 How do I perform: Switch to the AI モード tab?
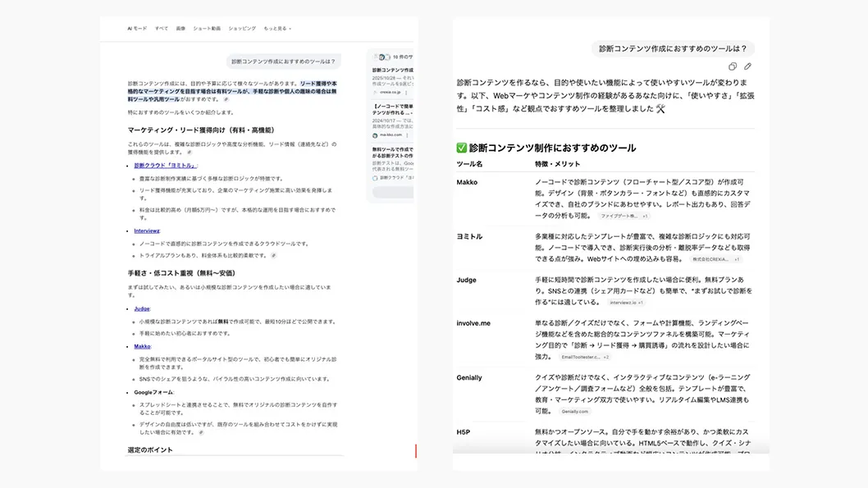(x=137, y=28)
